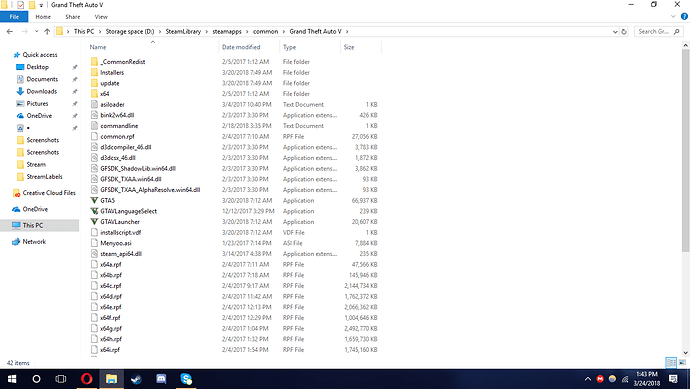
Task: Click the Refresh button in address bar
Action: point(624,32)
